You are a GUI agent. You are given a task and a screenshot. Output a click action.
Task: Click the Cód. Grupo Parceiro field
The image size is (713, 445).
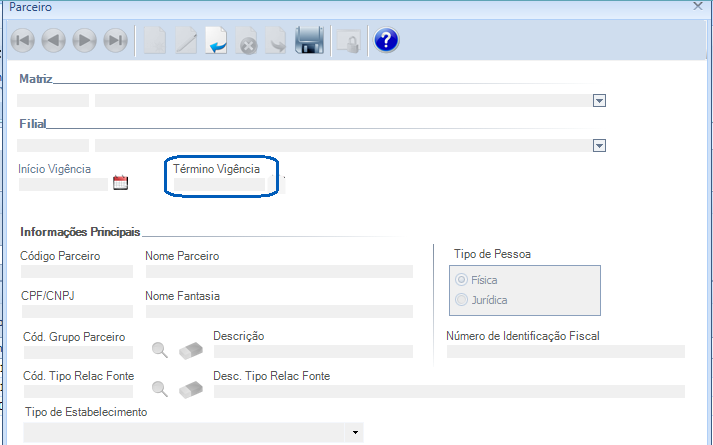click(x=78, y=352)
